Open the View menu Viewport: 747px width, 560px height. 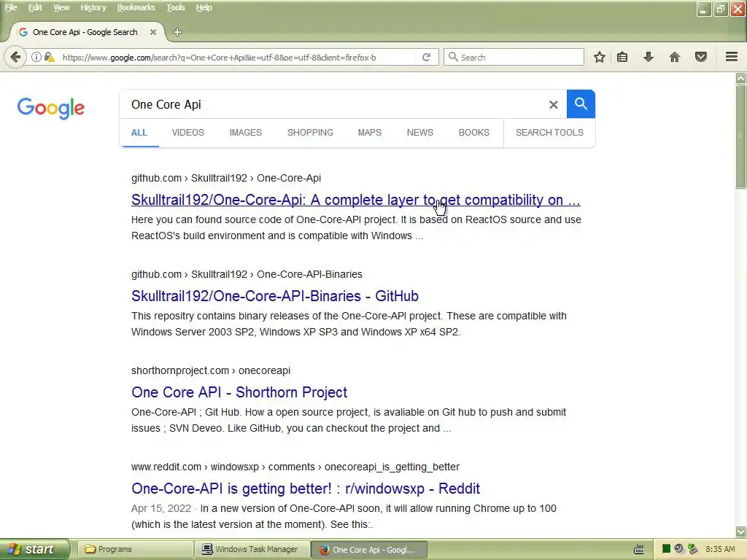click(61, 7)
